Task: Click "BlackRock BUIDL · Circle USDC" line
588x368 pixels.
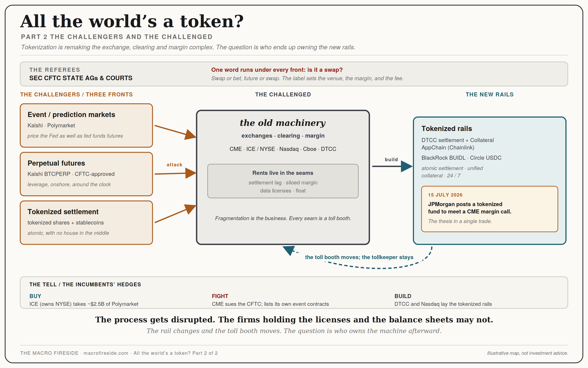Action: coord(461,158)
